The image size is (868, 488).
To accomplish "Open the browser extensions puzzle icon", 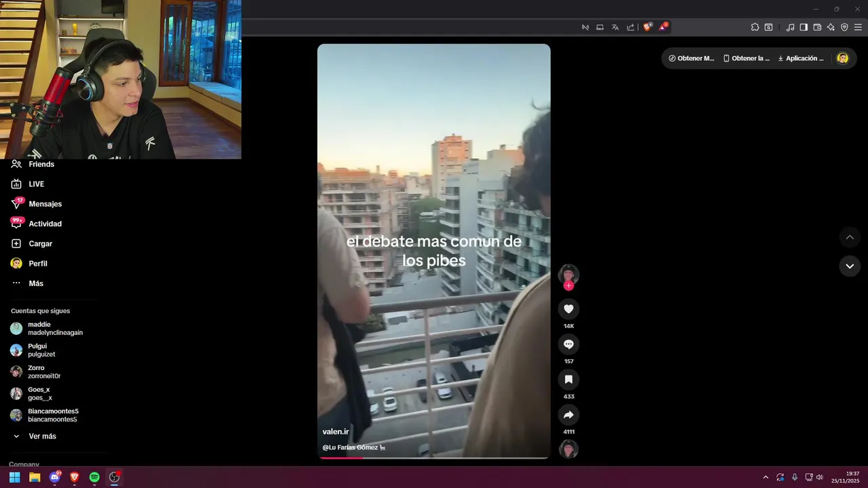I will (x=755, y=27).
